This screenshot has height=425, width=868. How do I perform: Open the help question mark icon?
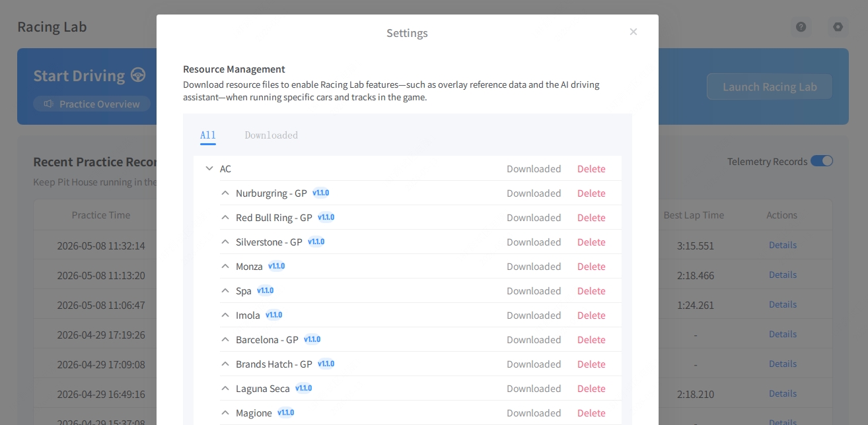tap(801, 27)
